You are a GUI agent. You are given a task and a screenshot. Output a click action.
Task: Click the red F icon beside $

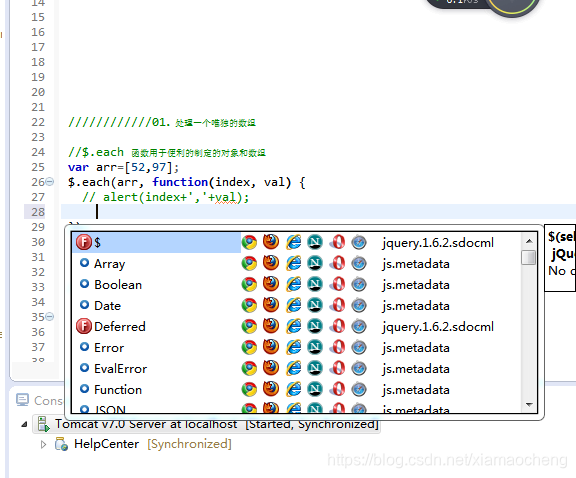tap(84, 242)
